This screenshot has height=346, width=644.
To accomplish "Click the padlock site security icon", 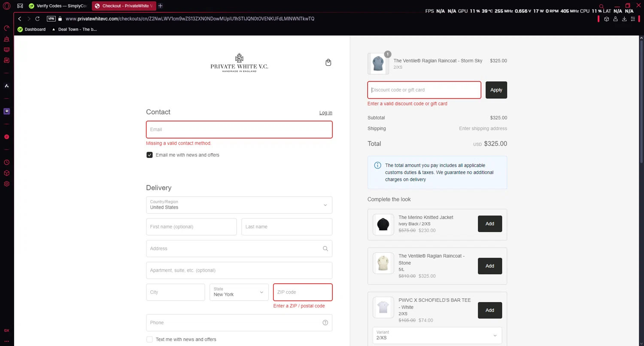I will pyautogui.click(x=60, y=19).
